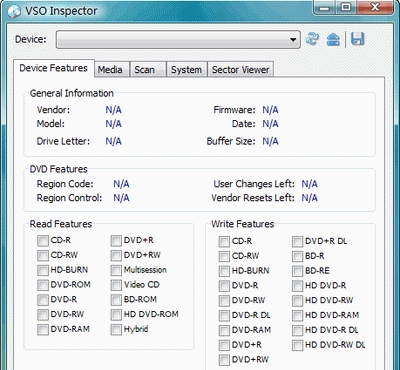Viewport: 400px width, 370px height.
Task: Maximize the VSO Inspector window
Action: point(346,7)
